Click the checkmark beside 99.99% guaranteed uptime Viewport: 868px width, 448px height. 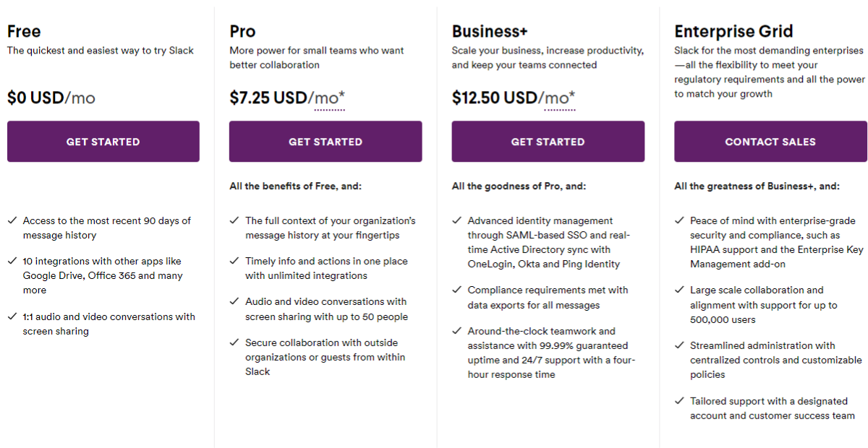coord(457,331)
